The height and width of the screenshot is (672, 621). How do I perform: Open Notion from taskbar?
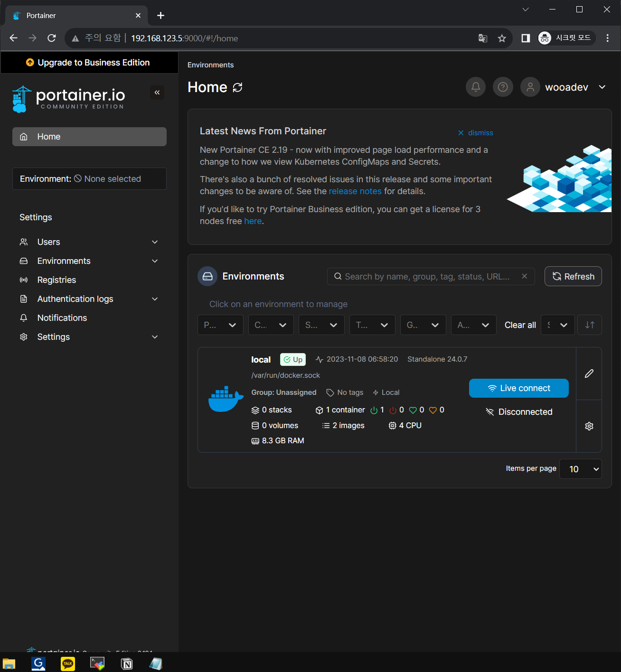pos(127,663)
